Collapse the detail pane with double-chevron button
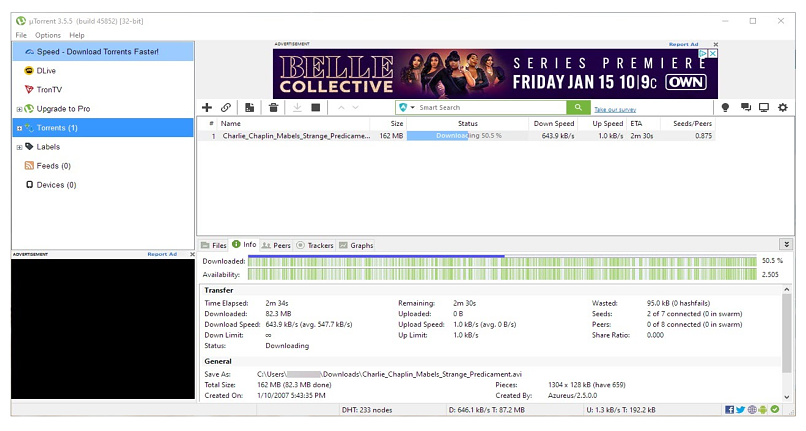The width and height of the screenshot is (806, 431). coord(786,244)
